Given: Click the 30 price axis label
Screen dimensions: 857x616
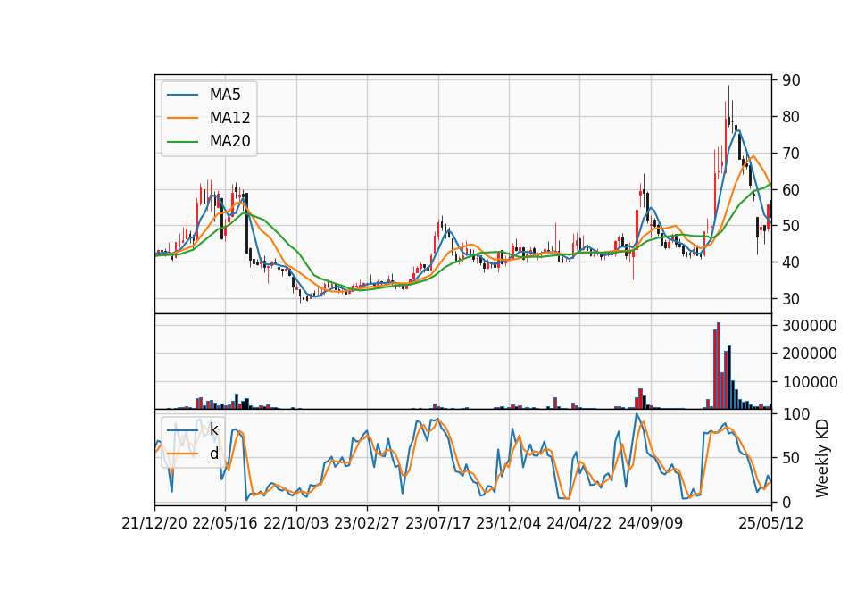Looking at the screenshot, I should [x=791, y=299].
